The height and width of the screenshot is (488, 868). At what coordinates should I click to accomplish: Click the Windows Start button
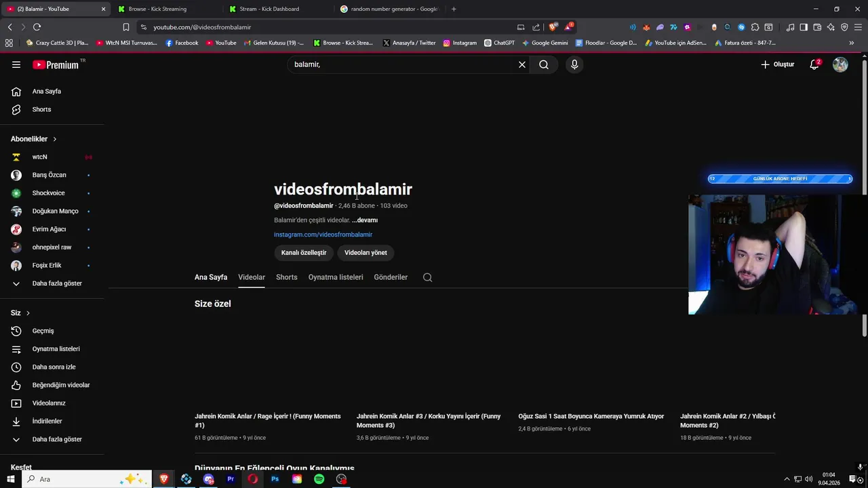pos(11,479)
